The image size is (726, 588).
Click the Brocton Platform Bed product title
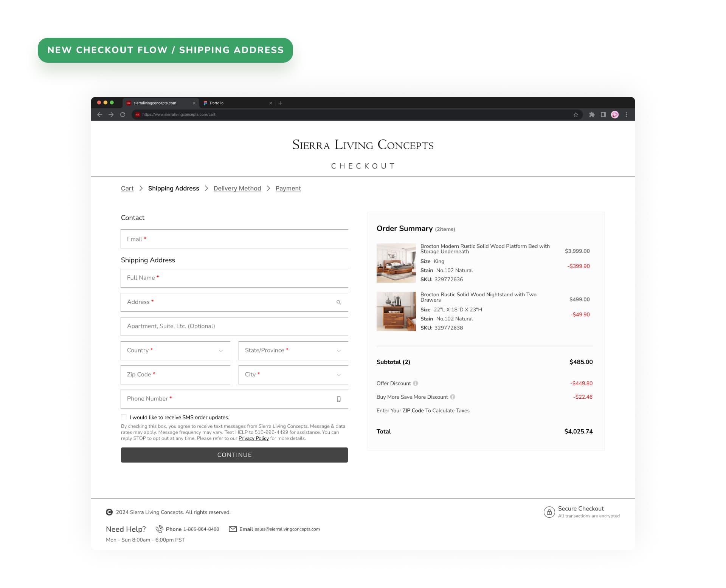485,249
